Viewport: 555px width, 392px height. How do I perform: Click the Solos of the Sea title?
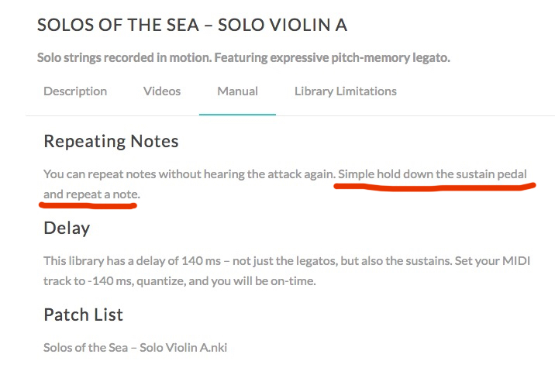(x=192, y=26)
